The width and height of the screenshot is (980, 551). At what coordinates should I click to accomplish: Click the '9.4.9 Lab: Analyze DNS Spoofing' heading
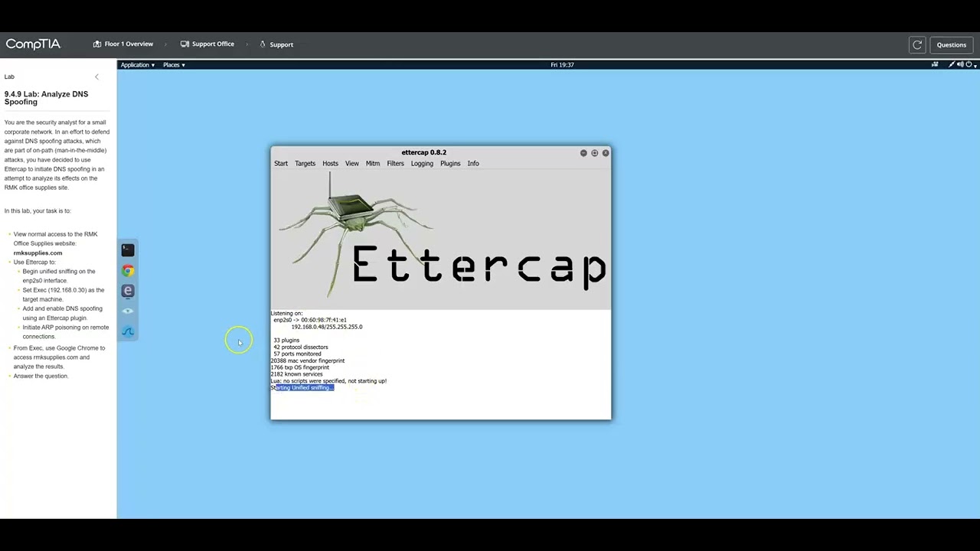point(46,98)
